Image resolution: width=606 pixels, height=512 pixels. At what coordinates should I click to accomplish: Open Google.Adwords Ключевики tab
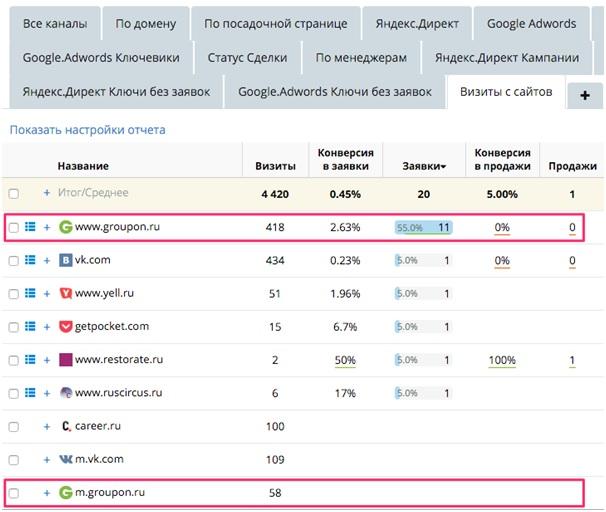101,58
